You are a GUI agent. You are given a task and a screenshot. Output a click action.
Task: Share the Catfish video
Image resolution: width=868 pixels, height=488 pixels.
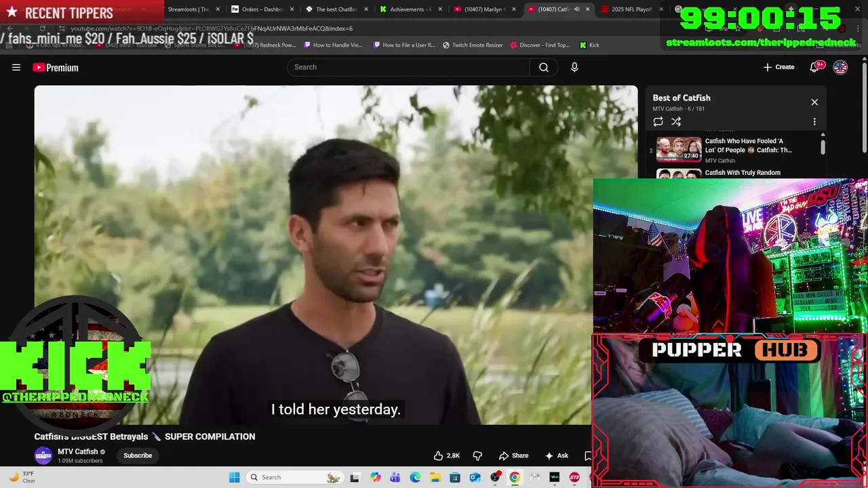point(513,455)
